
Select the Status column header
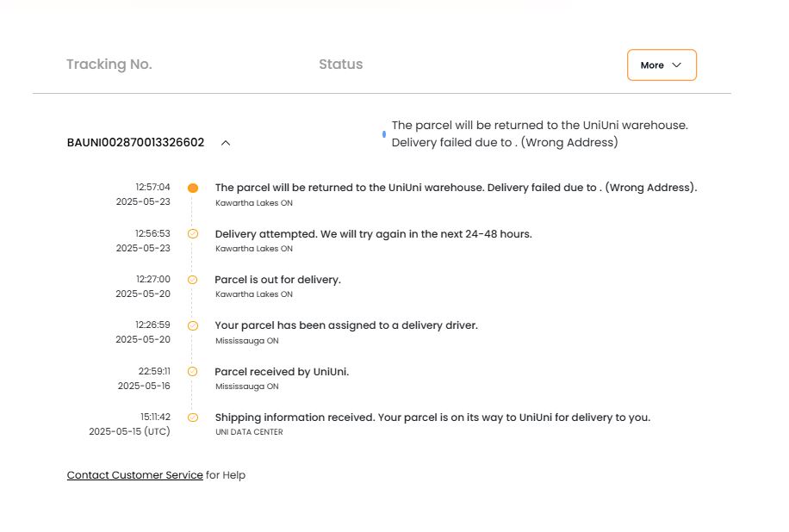pyautogui.click(x=340, y=65)
